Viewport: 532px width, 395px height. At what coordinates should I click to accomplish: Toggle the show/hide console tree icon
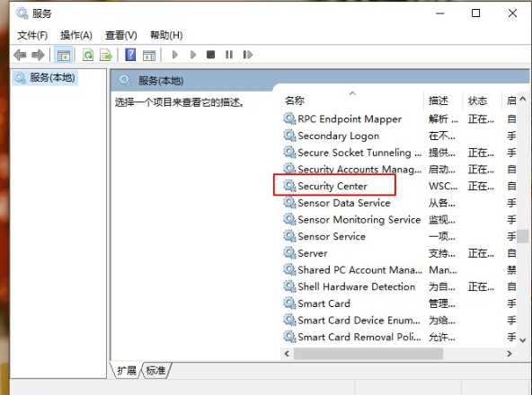pos(64,55)
